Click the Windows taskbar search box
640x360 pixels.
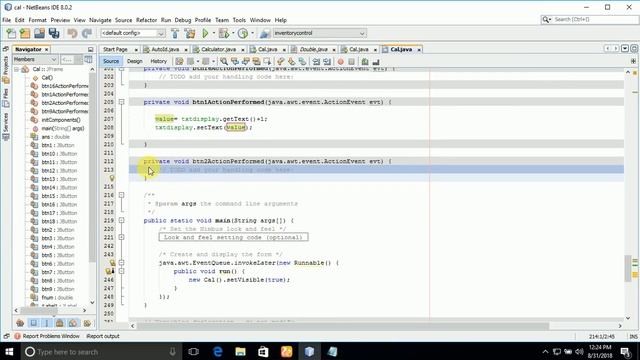click(100, 351)
